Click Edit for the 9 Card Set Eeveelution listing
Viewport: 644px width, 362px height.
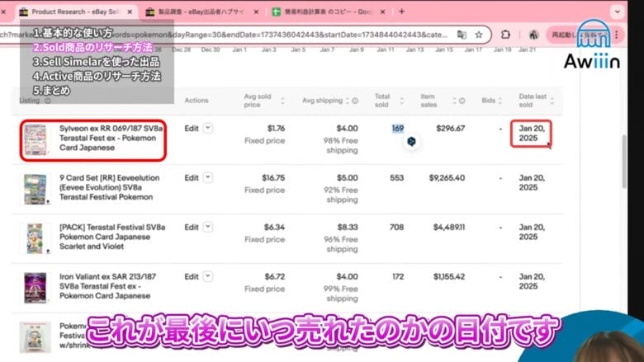(x=192, y=178)
